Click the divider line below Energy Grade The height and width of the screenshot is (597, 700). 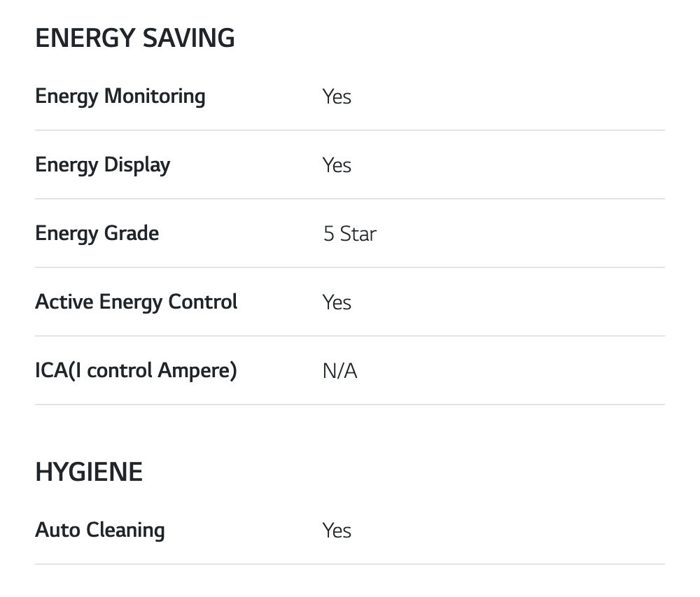tap(350, 267)
